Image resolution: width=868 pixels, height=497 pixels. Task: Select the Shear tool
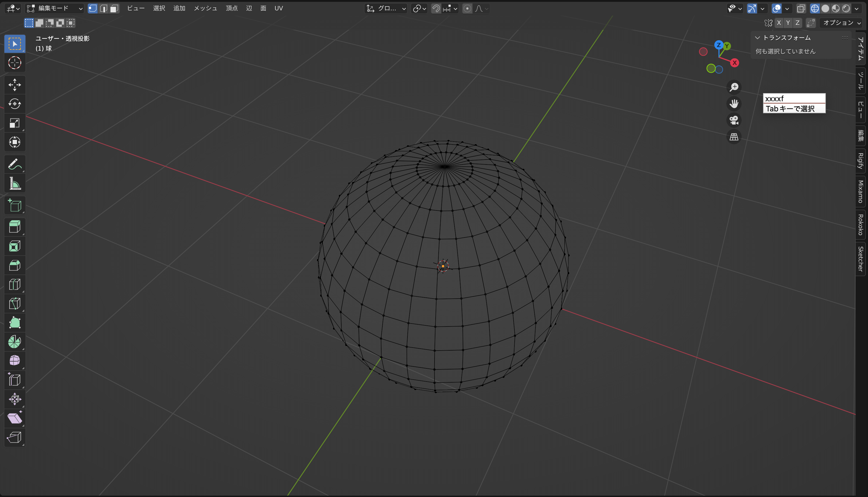click(15, 418)
